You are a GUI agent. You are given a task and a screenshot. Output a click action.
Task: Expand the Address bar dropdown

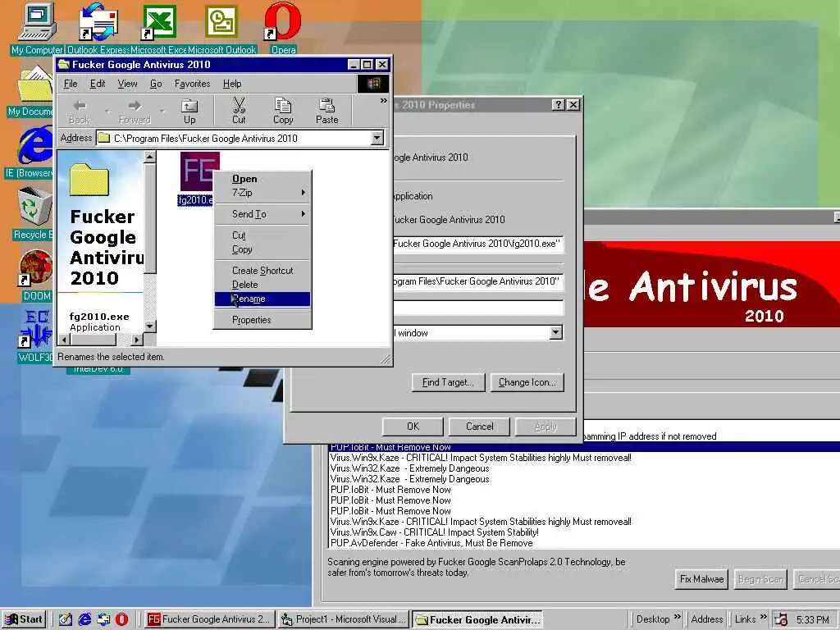pos(377,138)
